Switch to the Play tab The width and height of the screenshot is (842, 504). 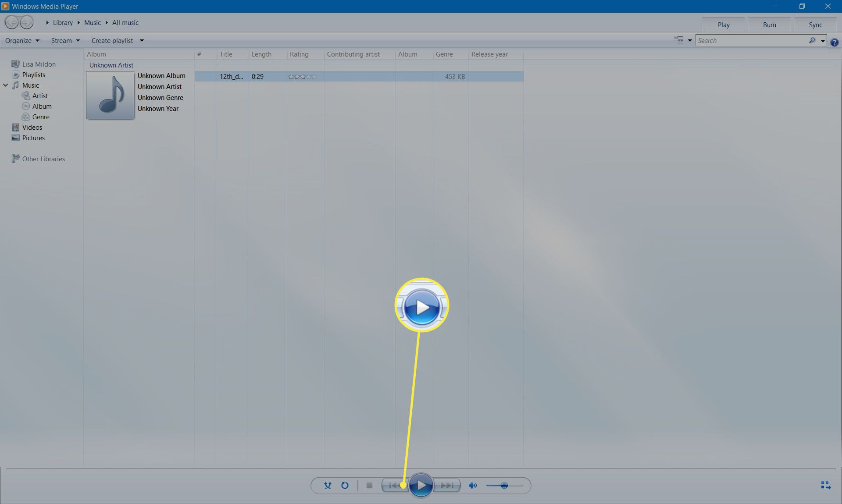coord(724,25)
